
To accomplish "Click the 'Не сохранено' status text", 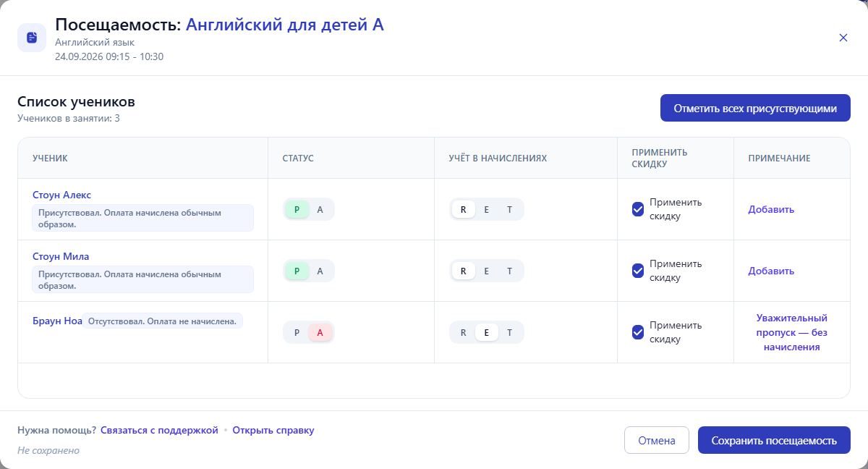I will tap(48, 450).
